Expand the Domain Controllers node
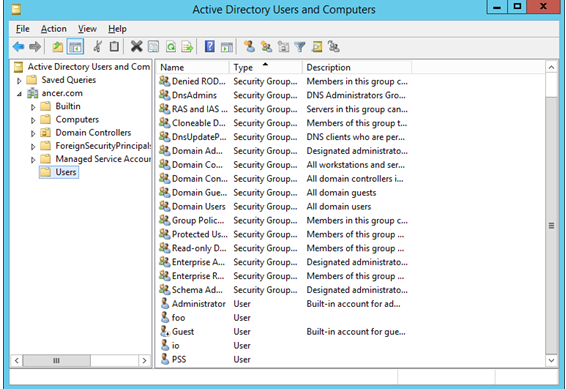 click(x=33, y=134)
